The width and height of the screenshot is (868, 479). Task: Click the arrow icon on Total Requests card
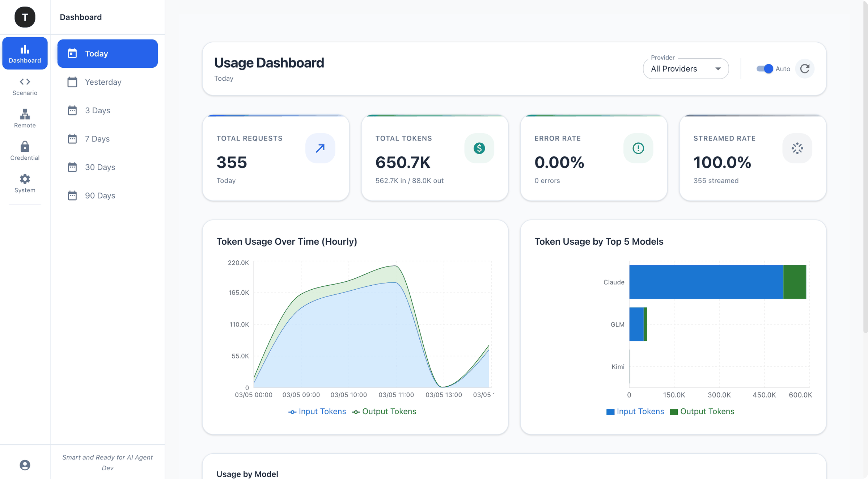coord(320,148)
